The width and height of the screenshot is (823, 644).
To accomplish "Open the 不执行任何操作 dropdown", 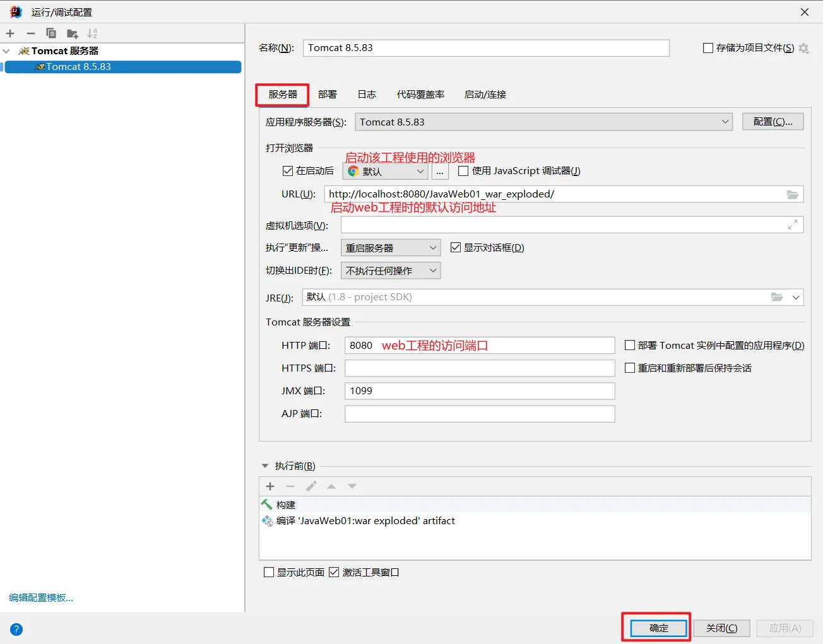I will [391, 271].
